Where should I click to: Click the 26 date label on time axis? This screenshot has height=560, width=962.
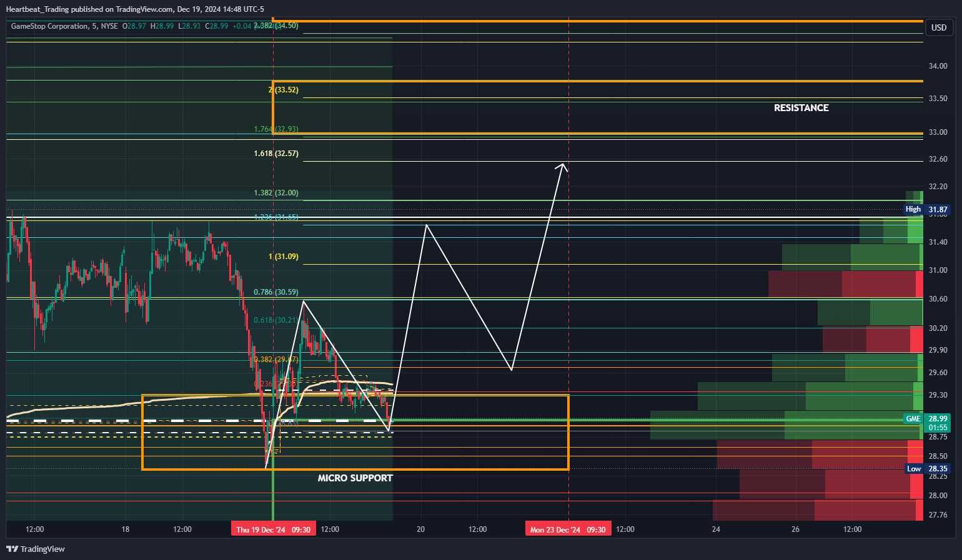795,529
